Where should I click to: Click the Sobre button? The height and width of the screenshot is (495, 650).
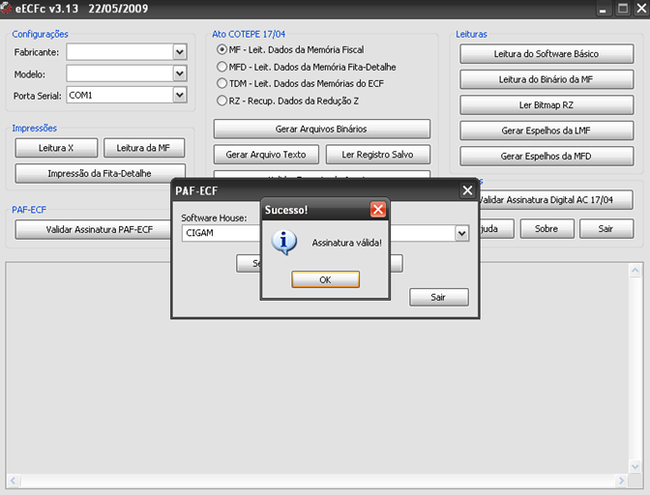tap(547, 229)
